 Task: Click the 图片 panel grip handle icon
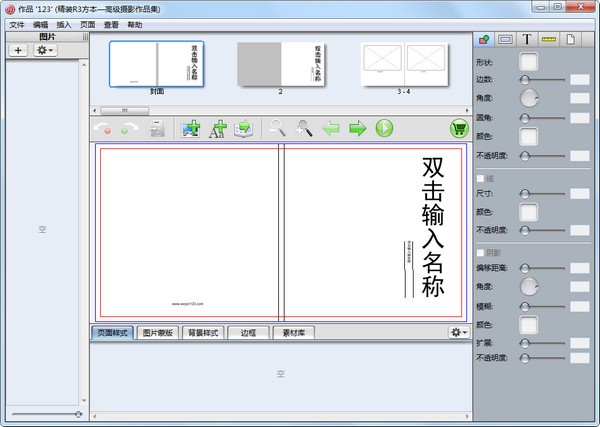85,37
